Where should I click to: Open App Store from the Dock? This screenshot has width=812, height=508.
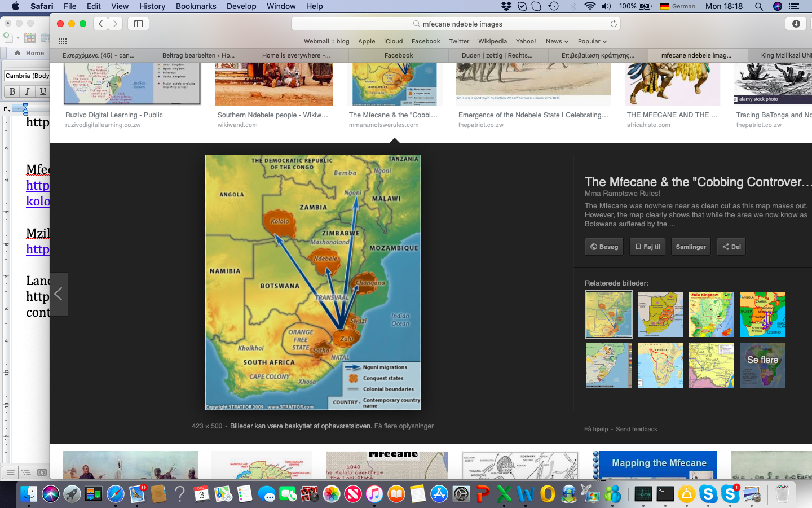coord(439,494)
